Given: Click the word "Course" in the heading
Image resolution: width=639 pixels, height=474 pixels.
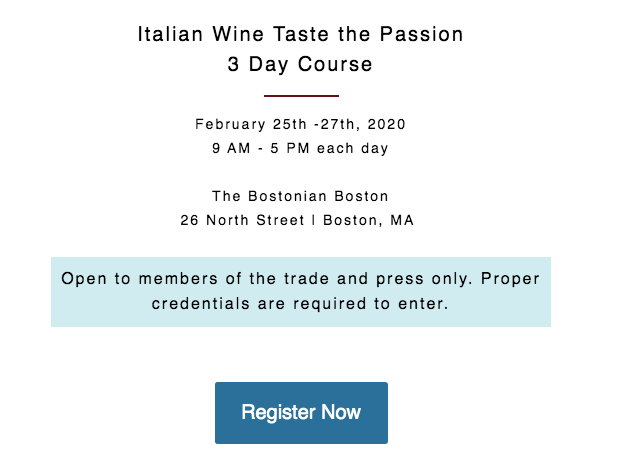Looking at the screenshot, I should point(333,65).
